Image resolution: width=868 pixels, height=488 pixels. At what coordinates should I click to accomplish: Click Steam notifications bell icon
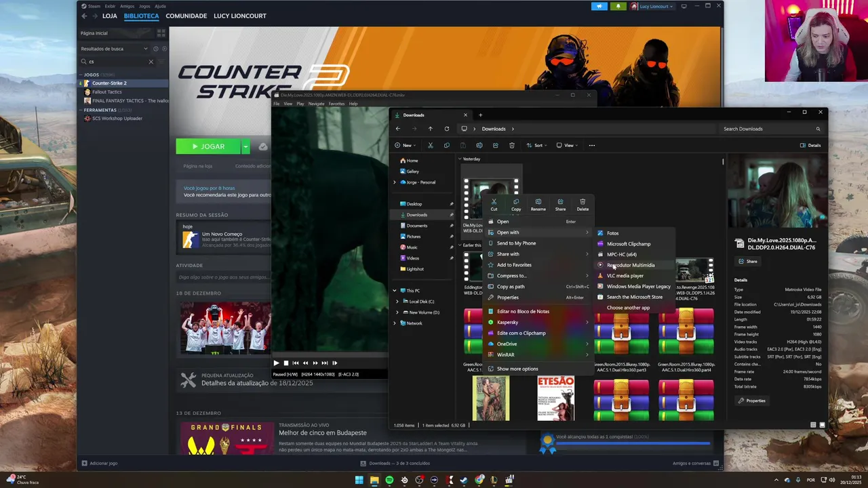(x=618, y=6)
